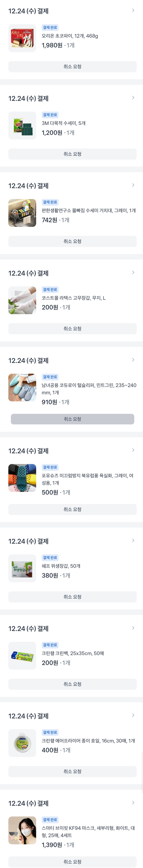Screen dimensions: 143x868
Task: Tap the colorful 욕실화 slippers thumbnail
Action: (22, 478)
